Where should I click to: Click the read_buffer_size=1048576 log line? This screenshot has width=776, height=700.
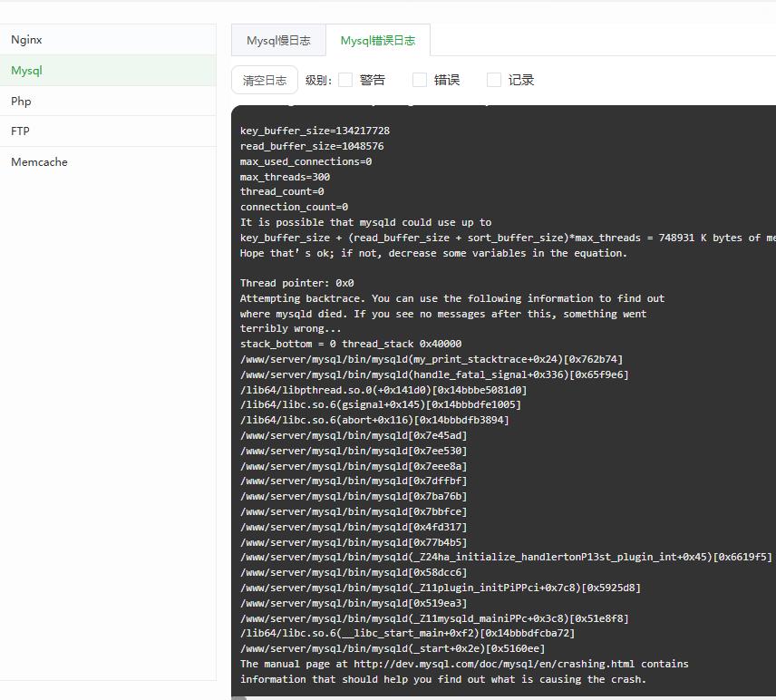[x=312, y=146]
